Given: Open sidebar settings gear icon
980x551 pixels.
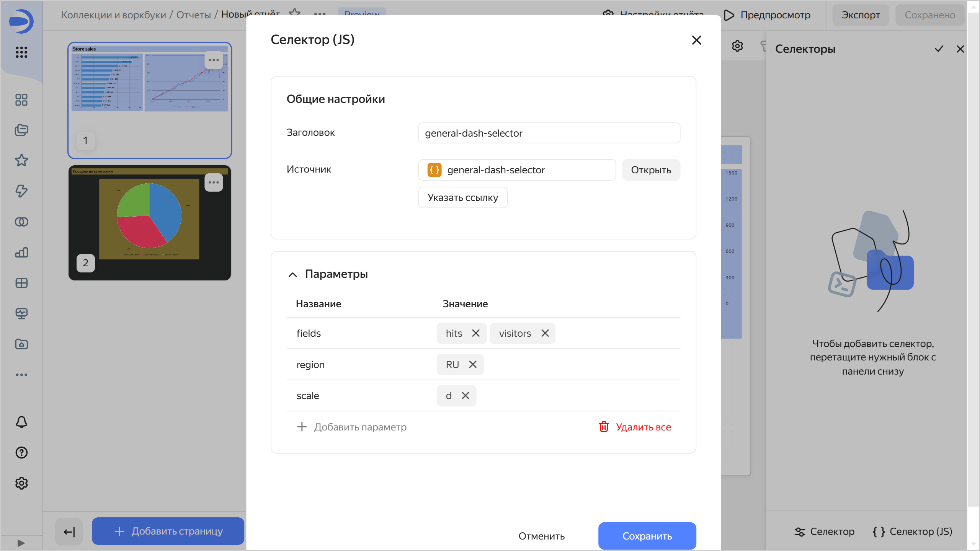Looking at the screenshot, I should click(21, 483).
